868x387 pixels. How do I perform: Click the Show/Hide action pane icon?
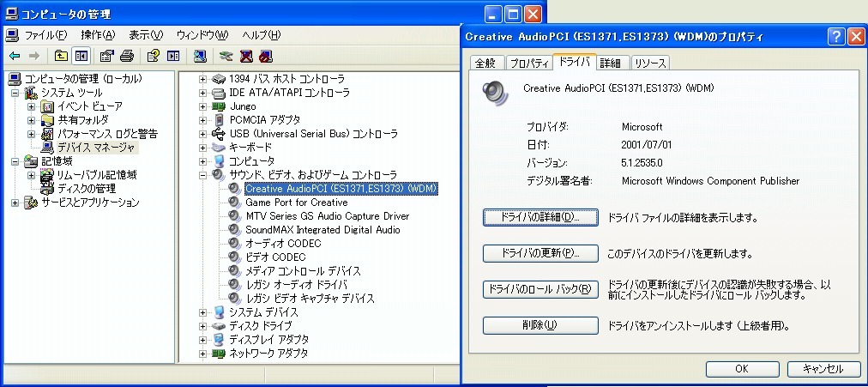coord(173,56)
